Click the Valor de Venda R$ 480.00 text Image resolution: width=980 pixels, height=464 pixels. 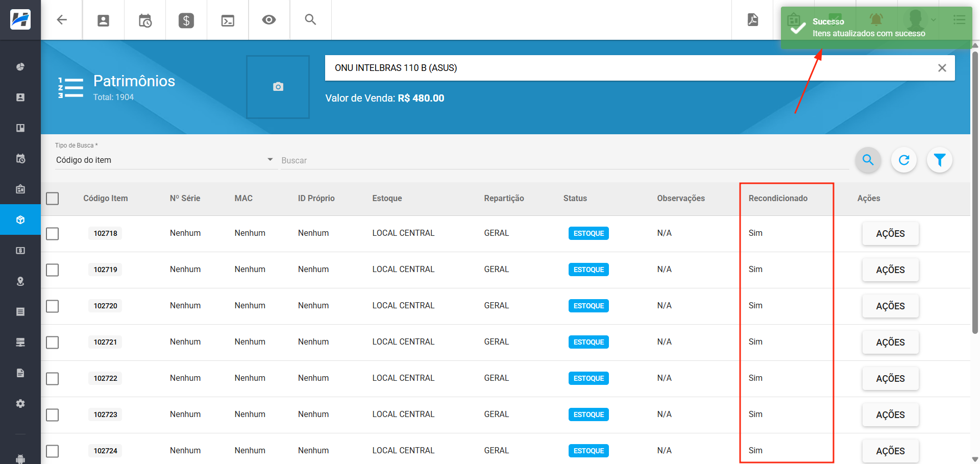(x=385, y=98)
